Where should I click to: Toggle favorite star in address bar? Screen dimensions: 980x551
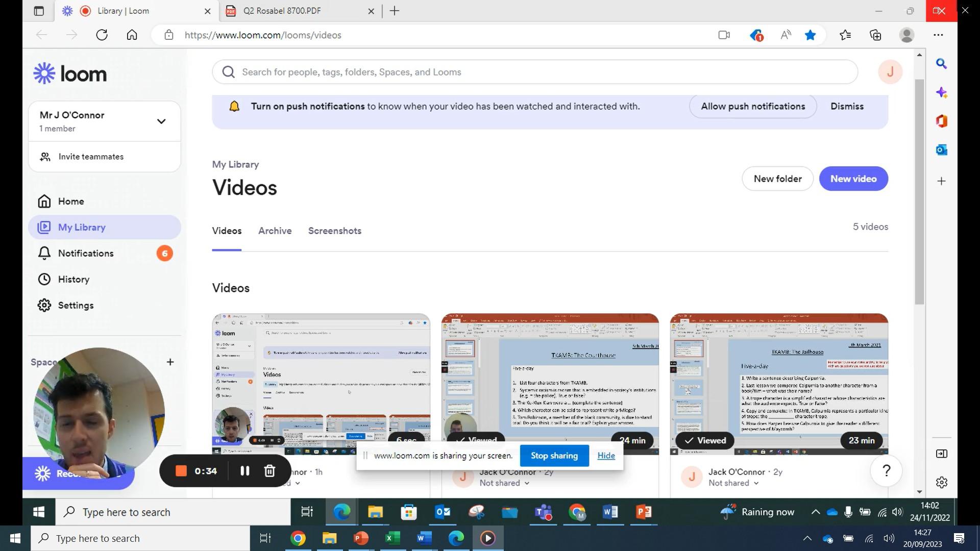[x=810, y=35]
